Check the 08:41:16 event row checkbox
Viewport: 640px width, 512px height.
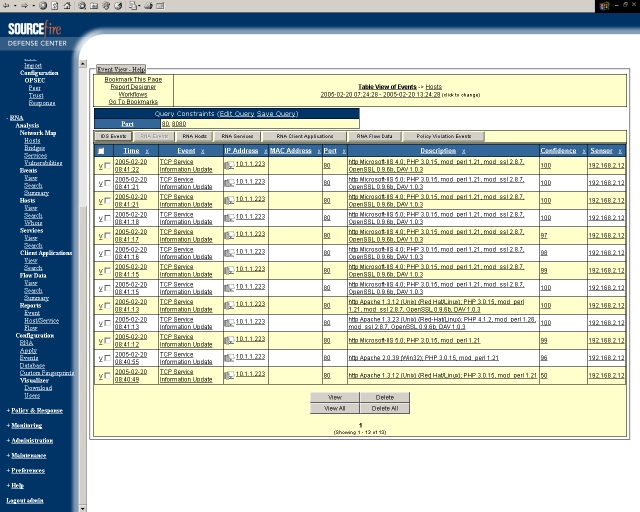click(107, 253)
